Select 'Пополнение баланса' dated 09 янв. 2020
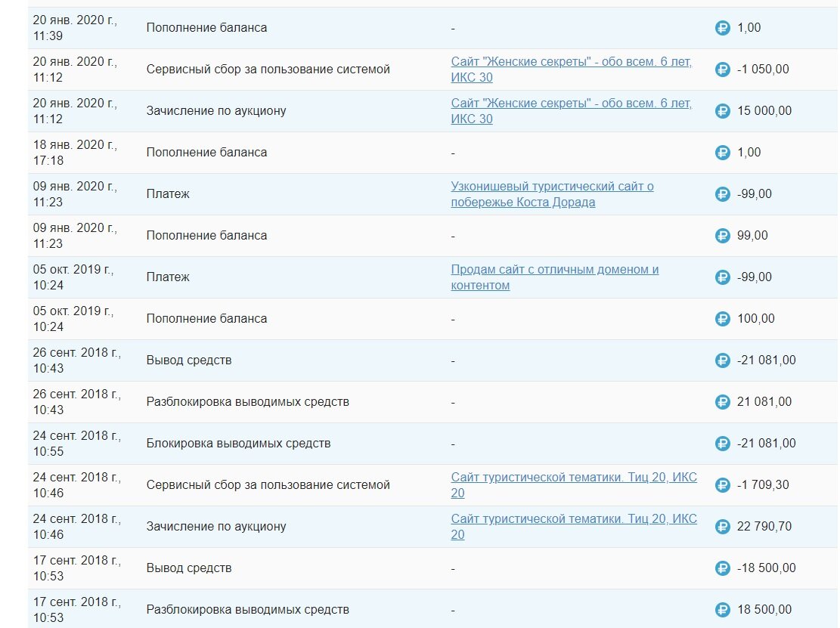This screenshot has height=628, width=840. pos(206,236)
